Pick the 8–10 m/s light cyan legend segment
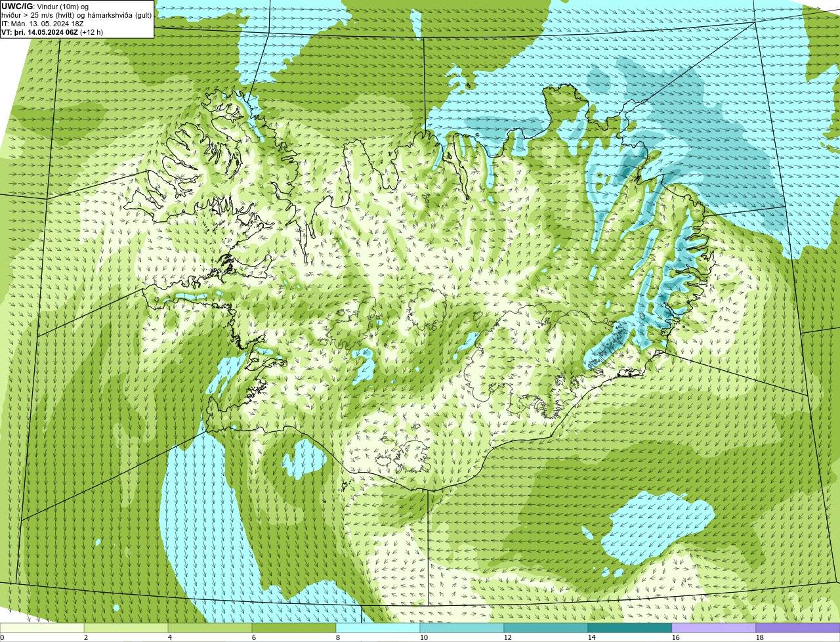The height and width of the screenshot is (642, 840). (378, 628)
